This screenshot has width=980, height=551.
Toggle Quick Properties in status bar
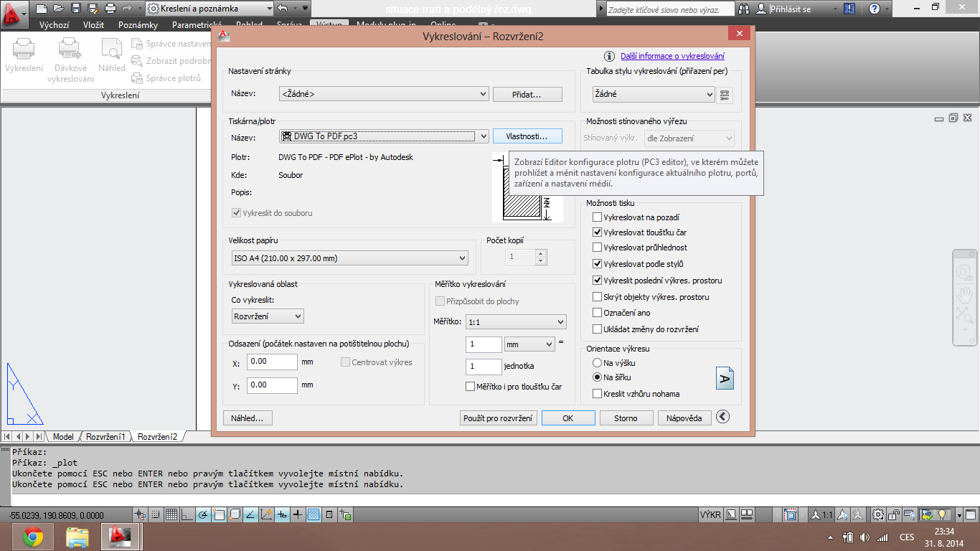(x=329, y=514)
